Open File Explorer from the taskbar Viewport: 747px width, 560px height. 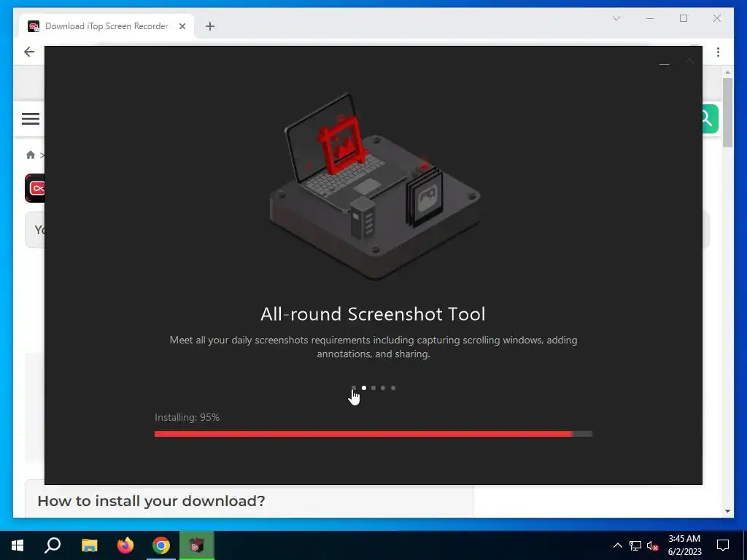point(89,545)
